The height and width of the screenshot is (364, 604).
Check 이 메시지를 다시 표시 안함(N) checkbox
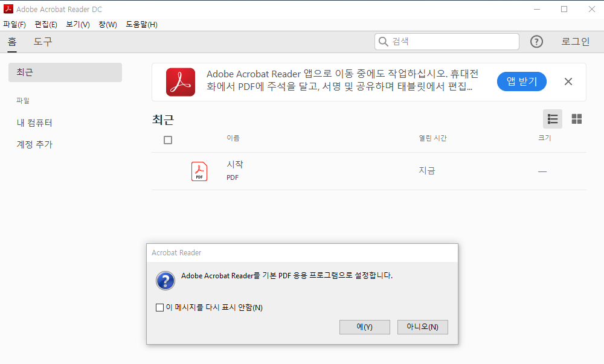[x=160, y=307]
